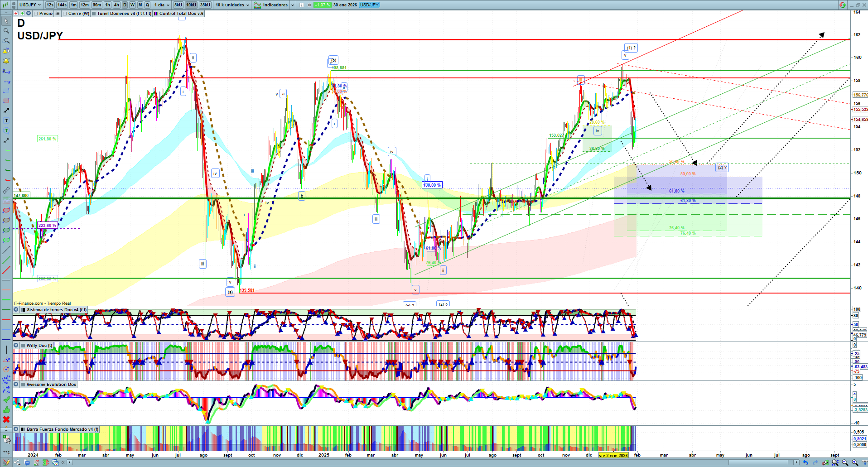The height and width of the screenshot is (467, 868).
Task: Select the weekly W timeframe
Action: [132, 5]
